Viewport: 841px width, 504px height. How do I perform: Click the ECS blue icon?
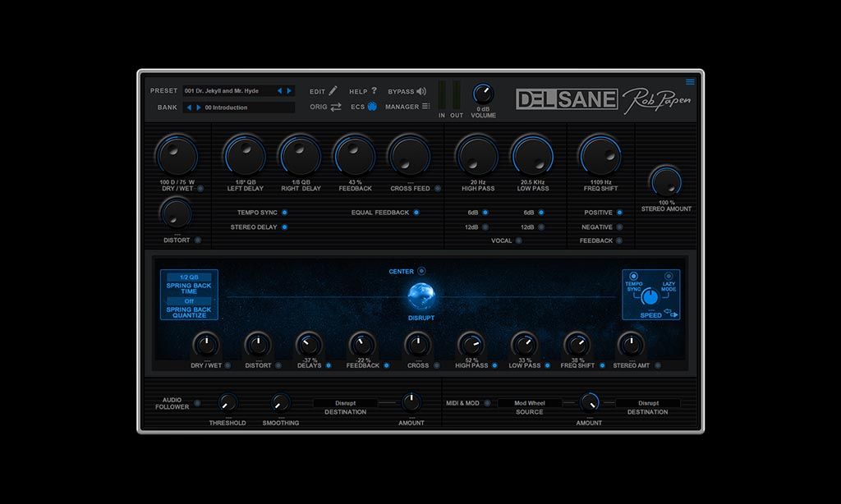(x=372, y=106)
